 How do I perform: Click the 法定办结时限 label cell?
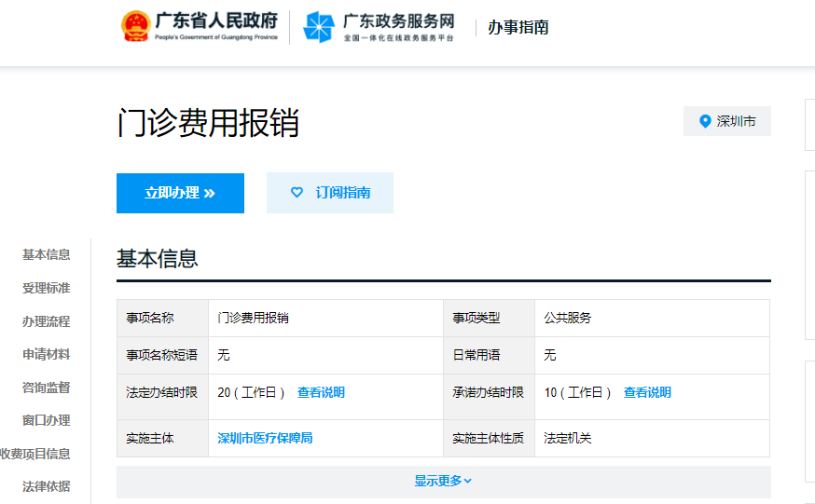point(162,397)
